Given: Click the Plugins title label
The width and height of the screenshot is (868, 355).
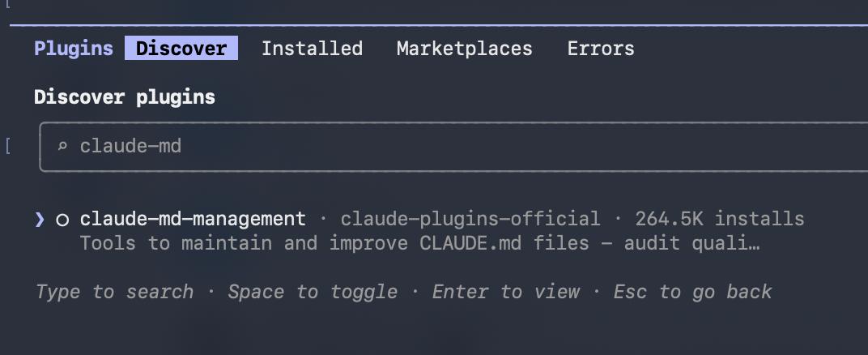Looking at the screenshot, I should click(74, 48).
